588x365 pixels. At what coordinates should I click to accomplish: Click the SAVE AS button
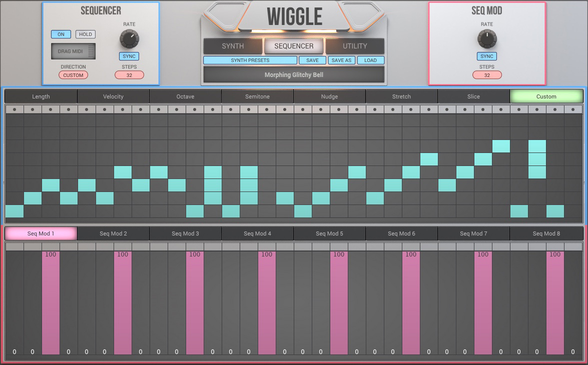[341, 60]
